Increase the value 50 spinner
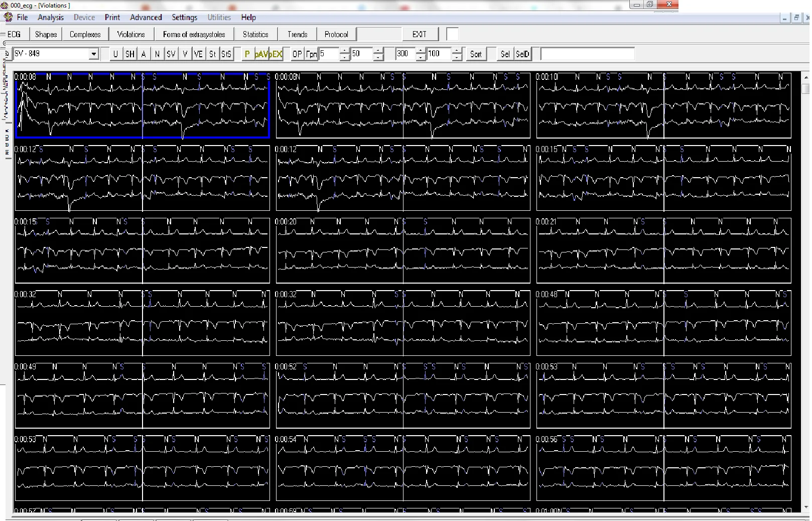This screenshot has height=521, width=812. point(379,51)
